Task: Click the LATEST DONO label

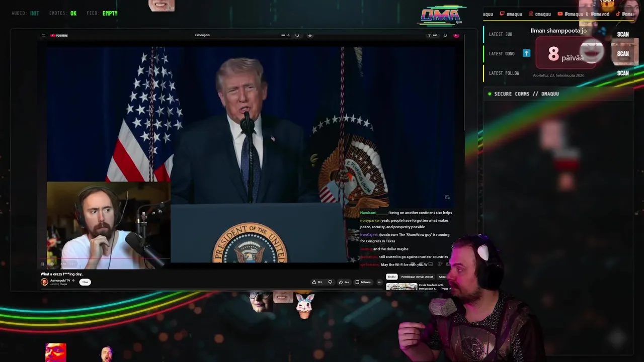Action: pyautogui.click(x=502, y=53)
